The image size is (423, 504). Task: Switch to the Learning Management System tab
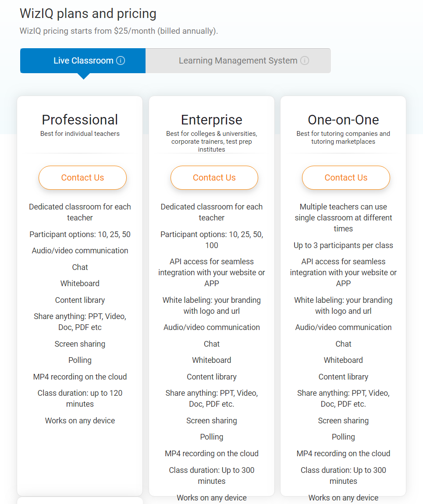click(x=238, y=60)
